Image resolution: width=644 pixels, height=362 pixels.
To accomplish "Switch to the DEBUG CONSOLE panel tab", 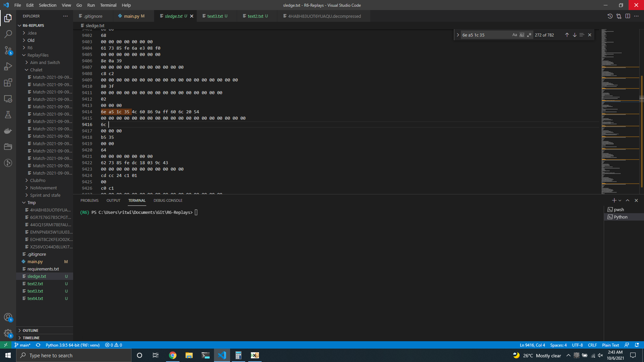I will tap(168, 200).
